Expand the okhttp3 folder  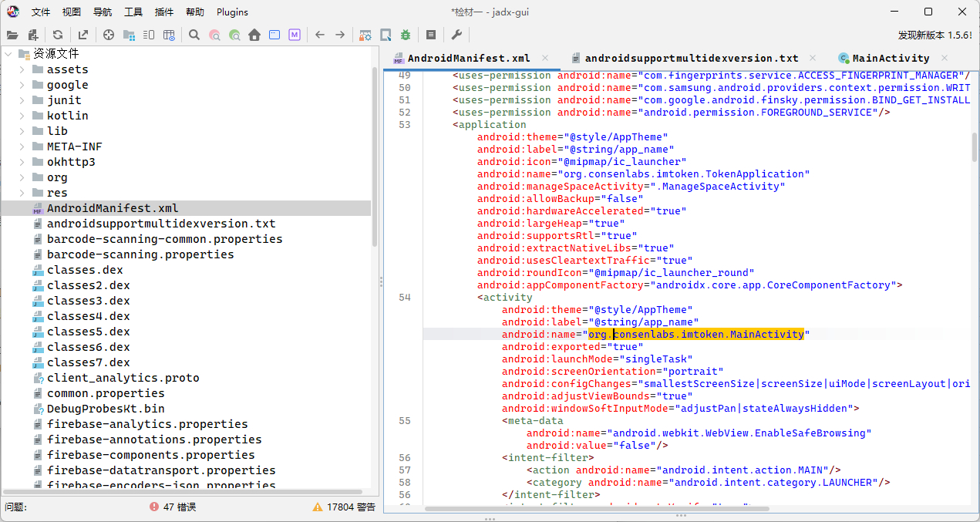[x=22, y=162]
